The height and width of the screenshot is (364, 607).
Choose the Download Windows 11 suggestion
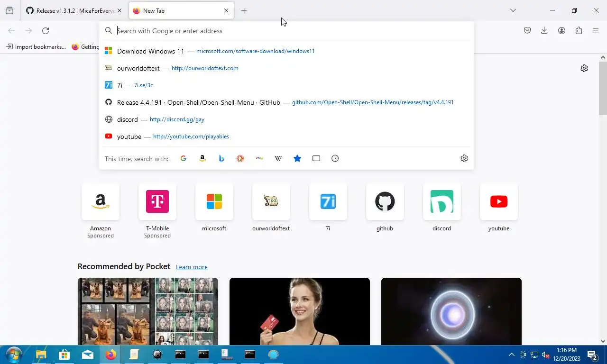[286, 51]
